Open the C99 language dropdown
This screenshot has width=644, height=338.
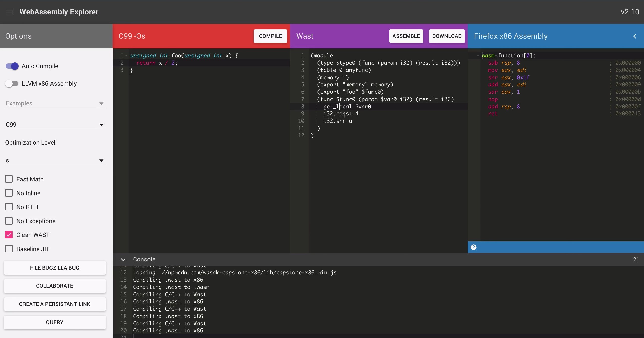(x=56, y=125)
